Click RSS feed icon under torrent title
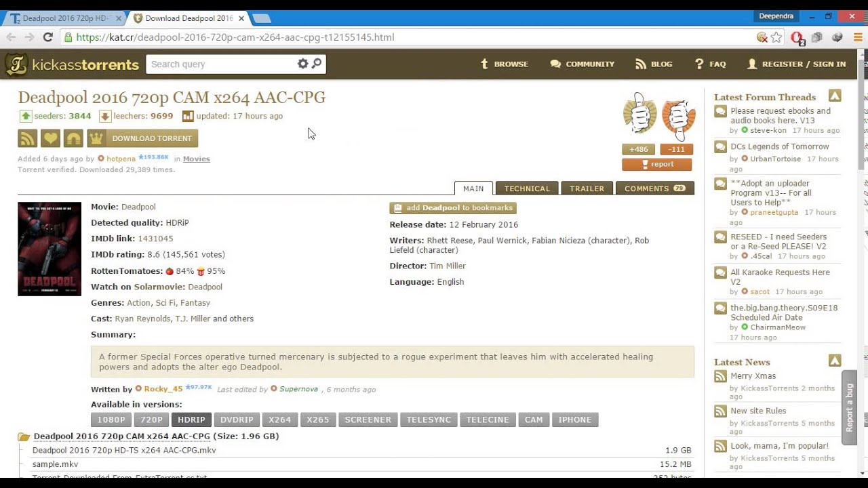The image size is (868, 488). pyautogui.click(x=27, y=138)
